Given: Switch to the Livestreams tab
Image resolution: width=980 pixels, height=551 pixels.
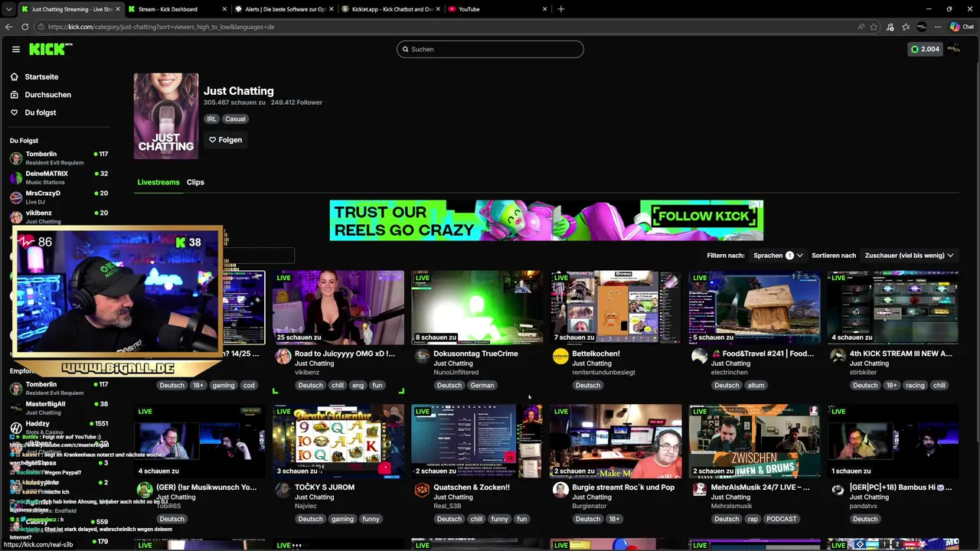Looking at the screenshot, I should (x=158, y=182).
